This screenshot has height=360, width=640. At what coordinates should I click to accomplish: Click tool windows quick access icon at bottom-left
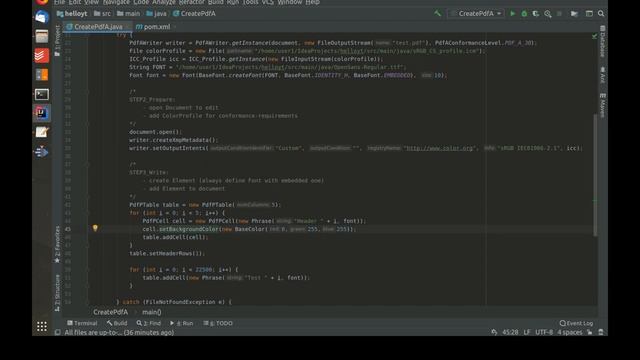tap(58, 332)
